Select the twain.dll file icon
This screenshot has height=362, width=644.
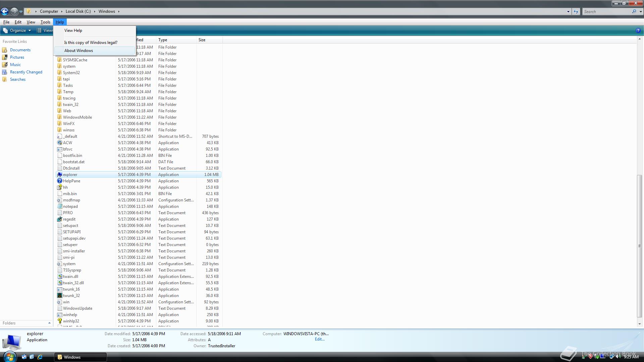coord(60,277)
